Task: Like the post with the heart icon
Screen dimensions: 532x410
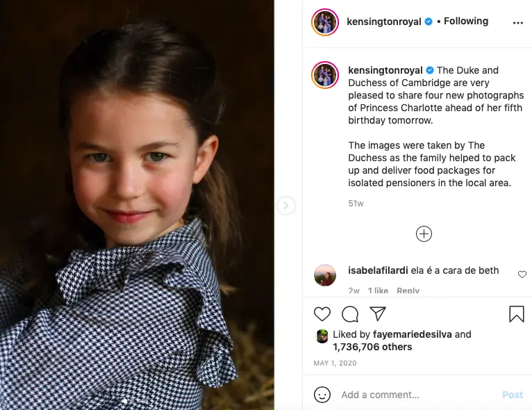Action: click(322, 314)
